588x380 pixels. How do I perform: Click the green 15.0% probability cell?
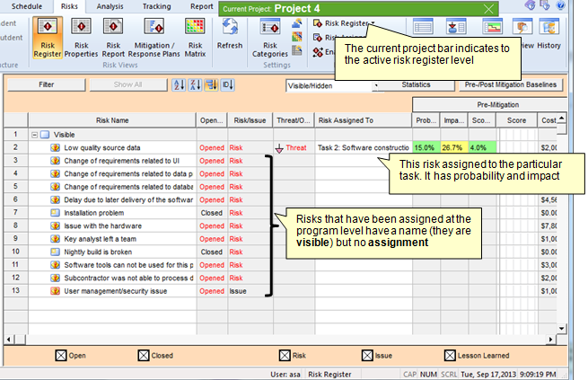pos(425,147)
